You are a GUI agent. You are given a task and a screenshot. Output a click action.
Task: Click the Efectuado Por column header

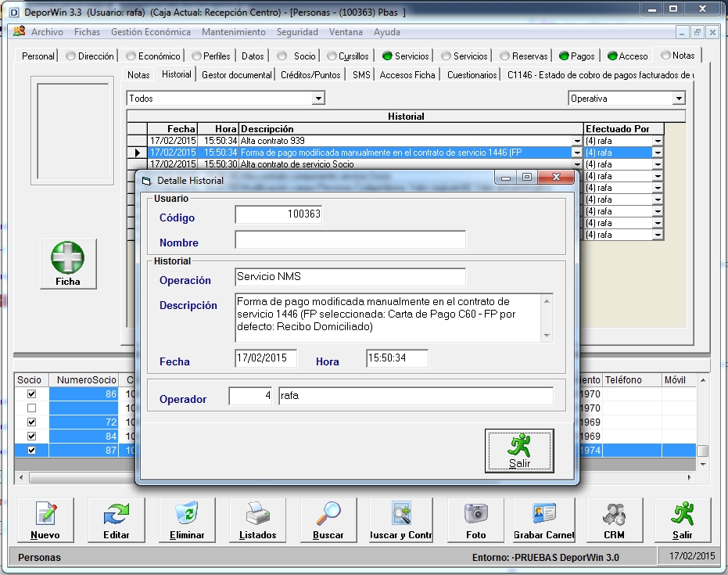coord(623,128)
